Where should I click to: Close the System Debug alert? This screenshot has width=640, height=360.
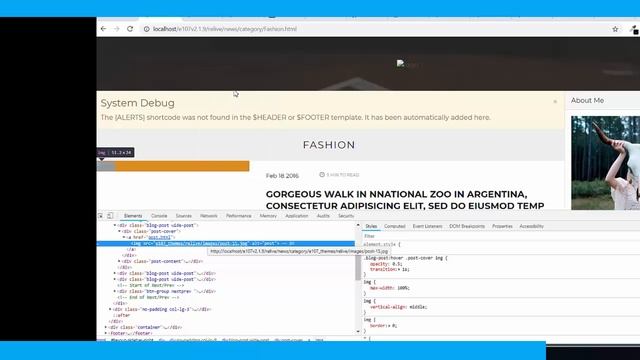pos(555,102)
